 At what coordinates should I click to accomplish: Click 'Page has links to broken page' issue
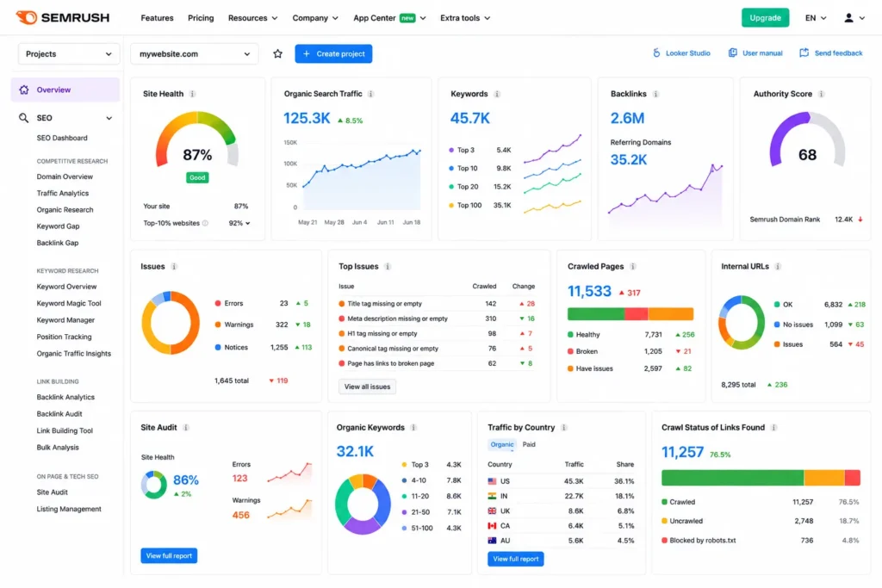pos(390,363)
